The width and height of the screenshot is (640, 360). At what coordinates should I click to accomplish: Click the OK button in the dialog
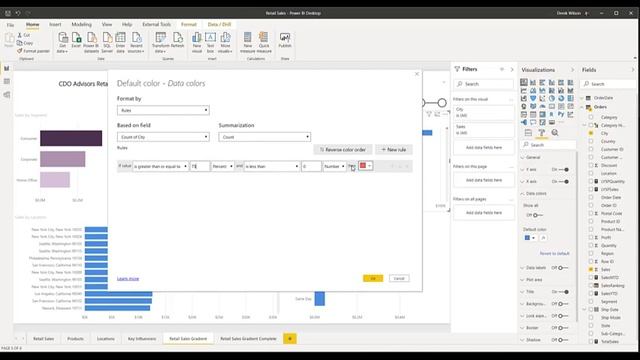(373, 278)
